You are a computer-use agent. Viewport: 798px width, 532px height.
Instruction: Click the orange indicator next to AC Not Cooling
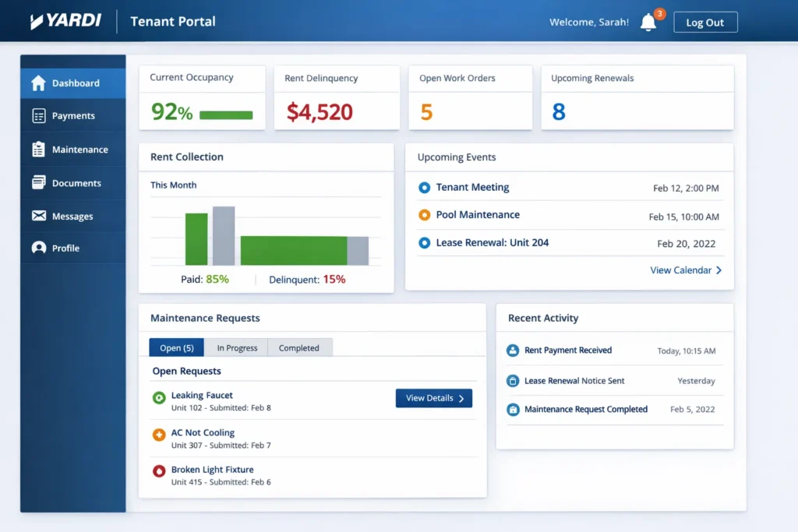tap(159, 433)
